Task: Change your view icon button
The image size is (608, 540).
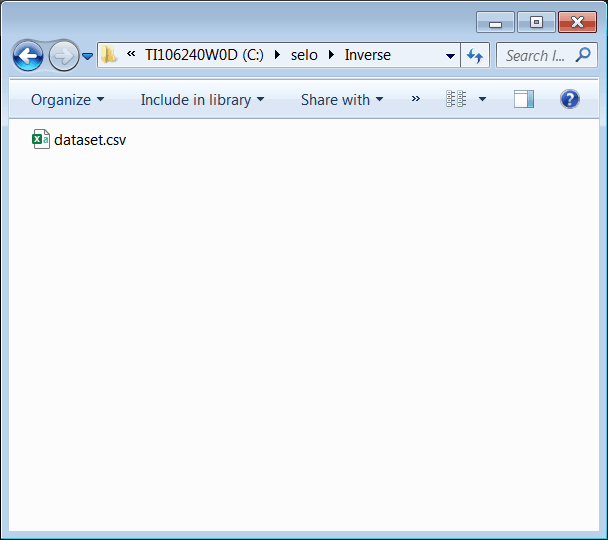Action: [456, 99]
